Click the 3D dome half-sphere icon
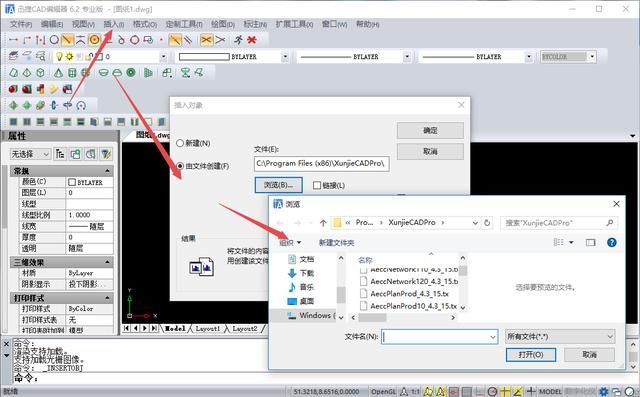 (x=117, y=73)
